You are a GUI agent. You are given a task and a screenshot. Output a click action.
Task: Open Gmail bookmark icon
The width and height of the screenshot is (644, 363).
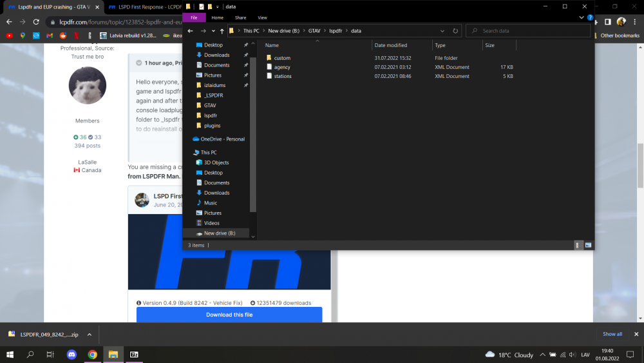[x=50, y=35]
